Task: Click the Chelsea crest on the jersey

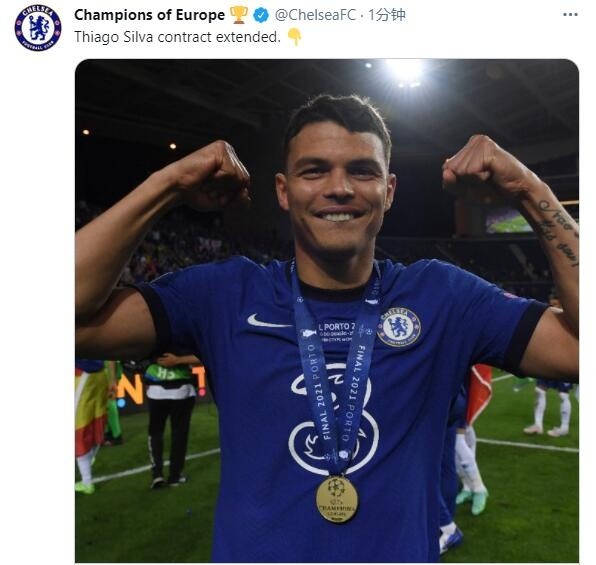Action: 399,327
